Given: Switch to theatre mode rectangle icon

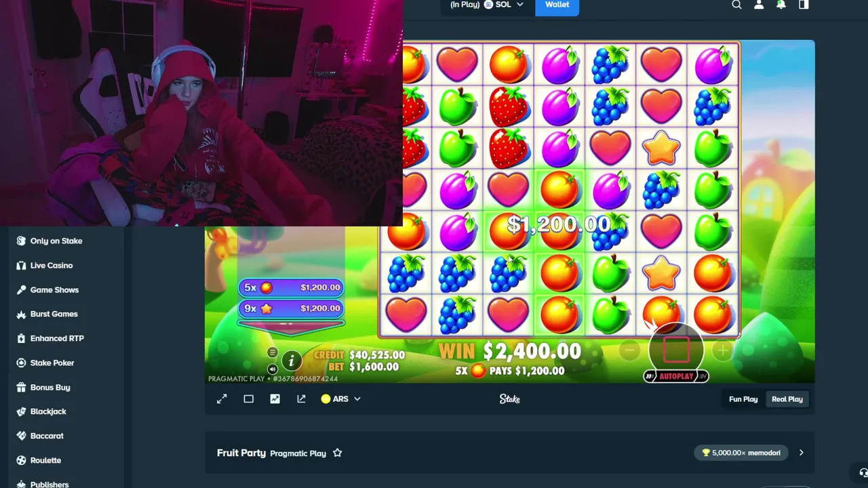Looking at the screenshot, I should (x=248, y=399).
